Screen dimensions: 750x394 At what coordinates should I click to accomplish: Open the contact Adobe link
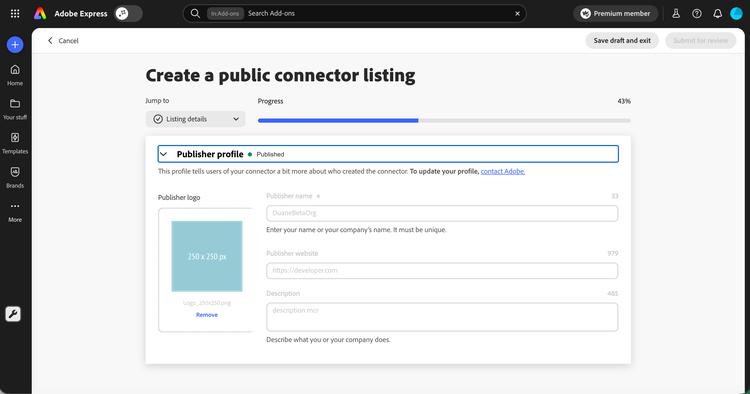coord(503,171)
